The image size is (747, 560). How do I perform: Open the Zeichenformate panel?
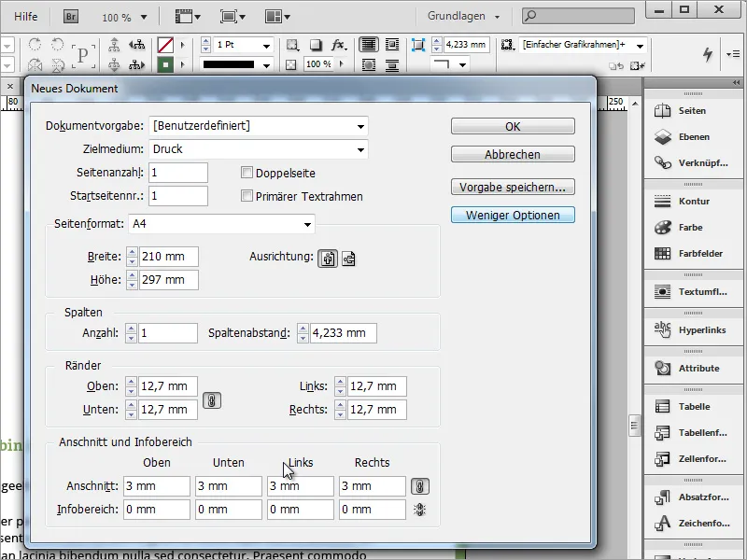point(693,524)
